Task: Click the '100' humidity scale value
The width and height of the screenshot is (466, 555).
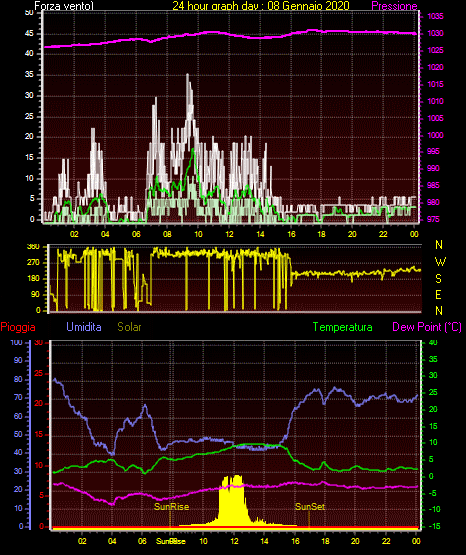Action: 16,343
